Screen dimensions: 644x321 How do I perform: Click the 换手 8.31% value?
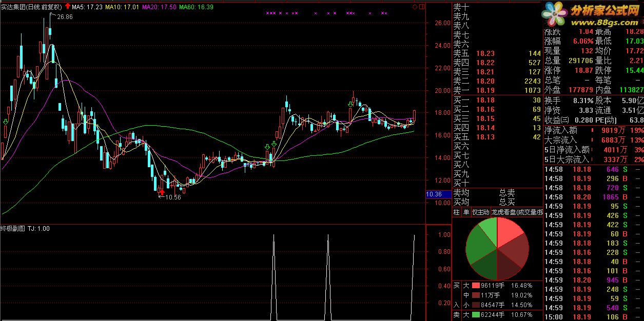583,101
